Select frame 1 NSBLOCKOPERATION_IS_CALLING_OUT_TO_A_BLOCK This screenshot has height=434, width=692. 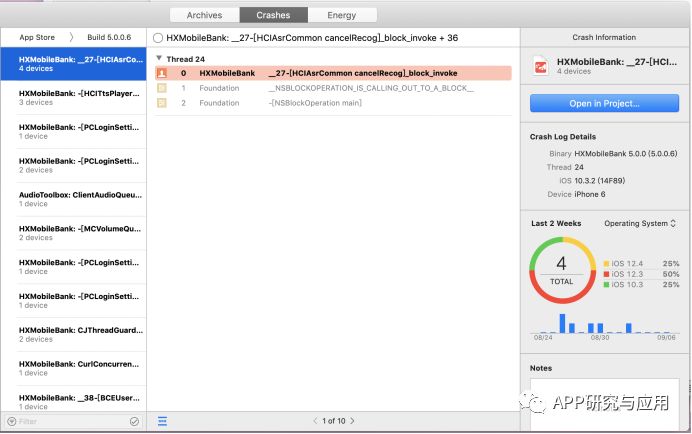[x=333, y=88]
